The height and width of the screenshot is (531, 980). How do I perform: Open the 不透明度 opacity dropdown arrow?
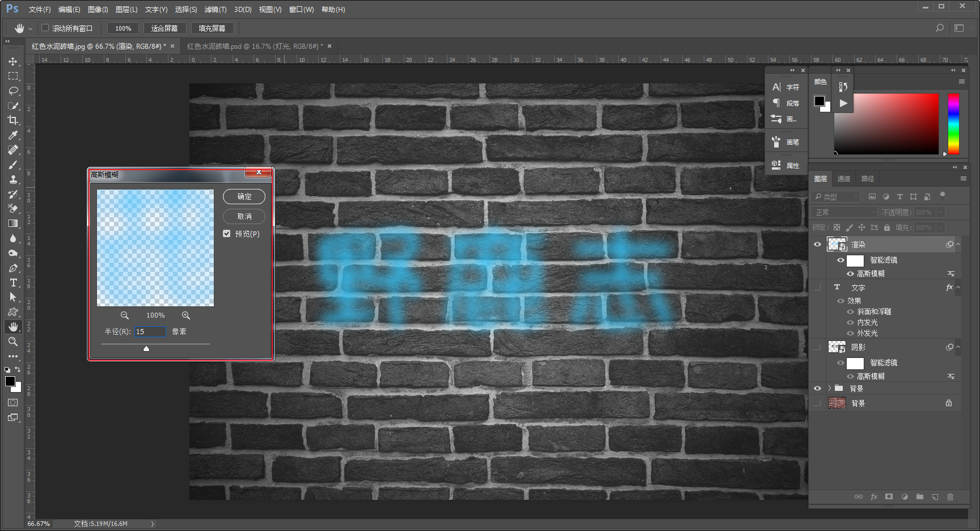tap(940, 212)
